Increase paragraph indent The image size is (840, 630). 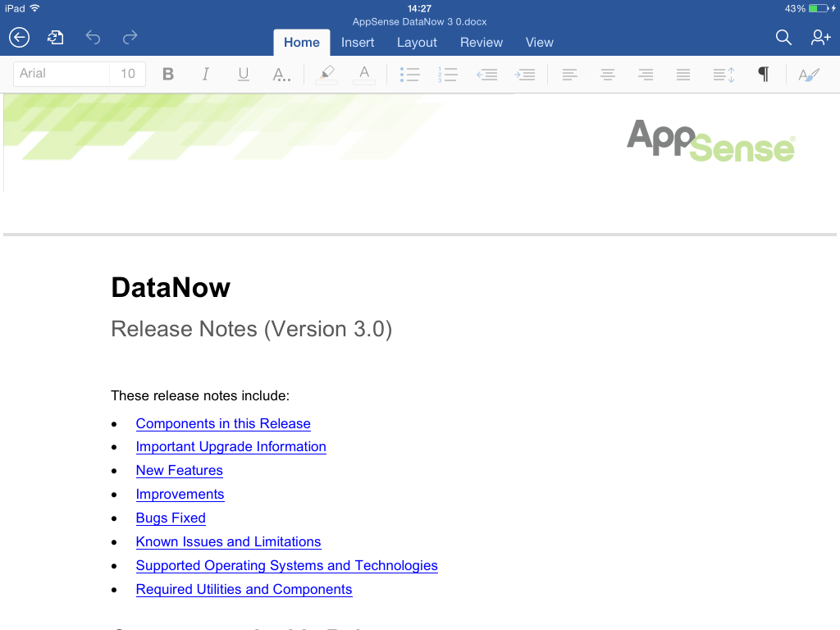[x=524, y=75]
